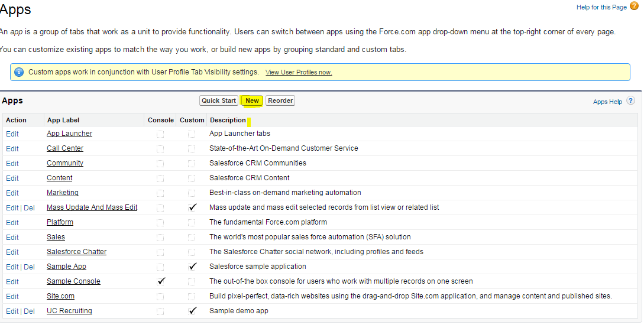This screenshot has width=644, height=328.
Task: Click Edit for Sample App
Action: (x=12, y=267)
